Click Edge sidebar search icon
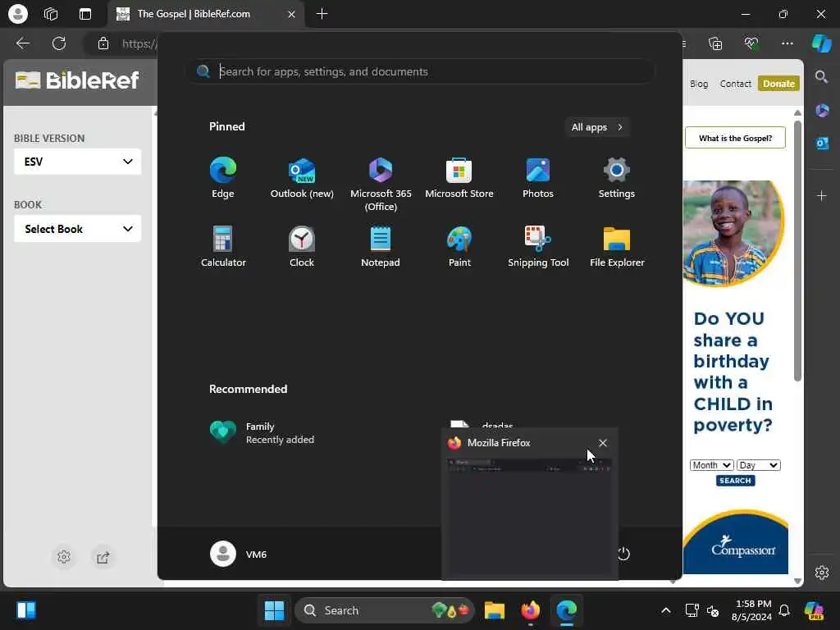This screenshot has width=840, height=630. [822, 77]
